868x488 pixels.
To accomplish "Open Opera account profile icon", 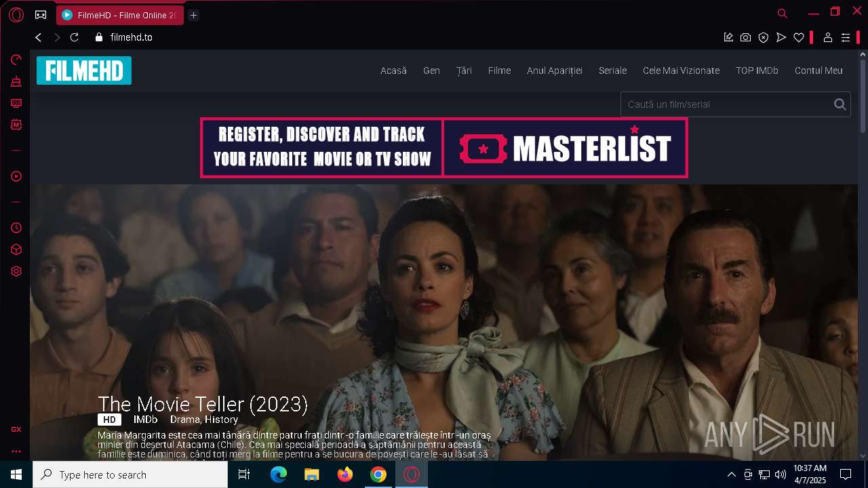I will (x=828, y=37).
